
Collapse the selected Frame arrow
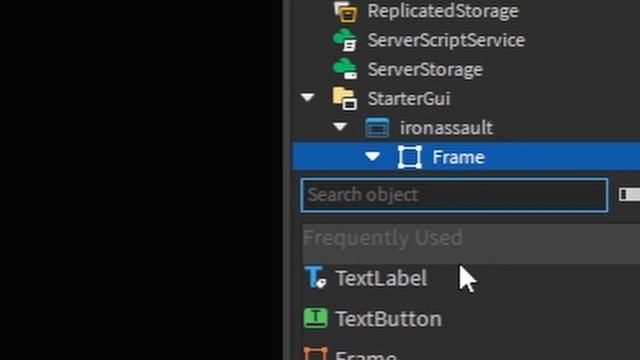pos(372,156)
